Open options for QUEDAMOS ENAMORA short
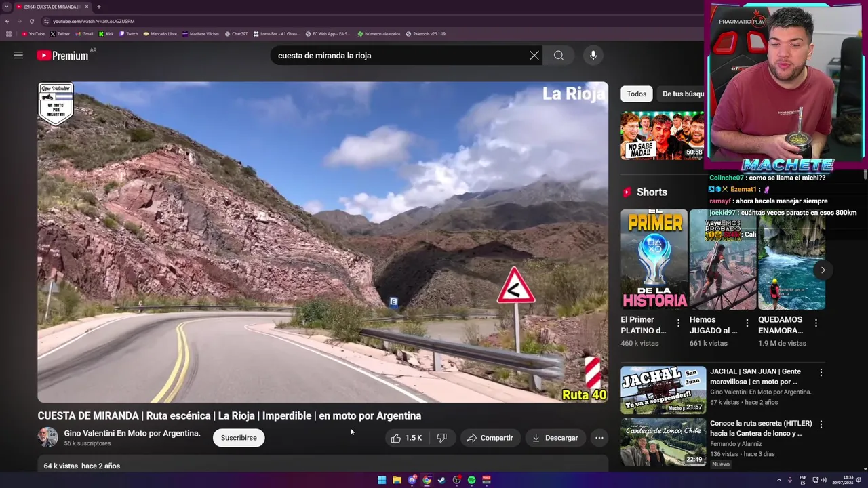 (816, 323)
